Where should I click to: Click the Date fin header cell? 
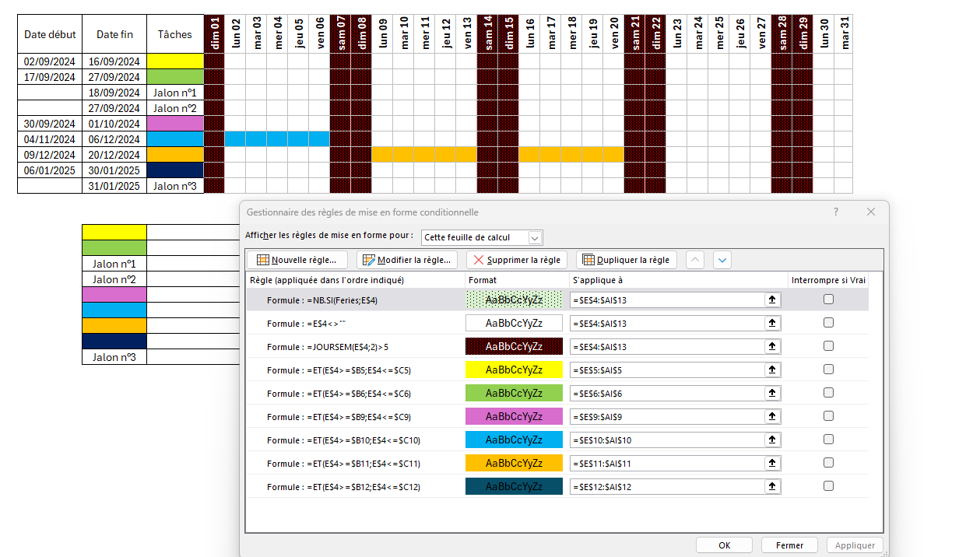114,34
